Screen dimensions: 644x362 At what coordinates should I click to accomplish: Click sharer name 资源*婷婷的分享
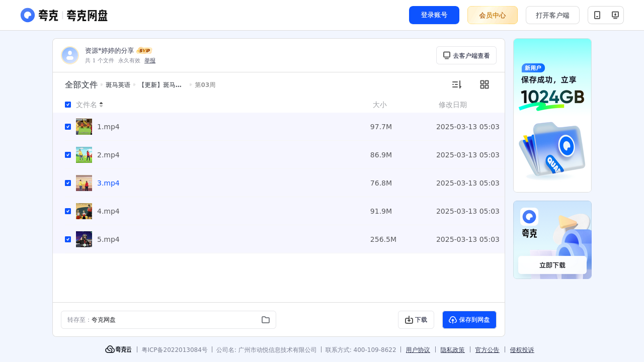(110, 51)
